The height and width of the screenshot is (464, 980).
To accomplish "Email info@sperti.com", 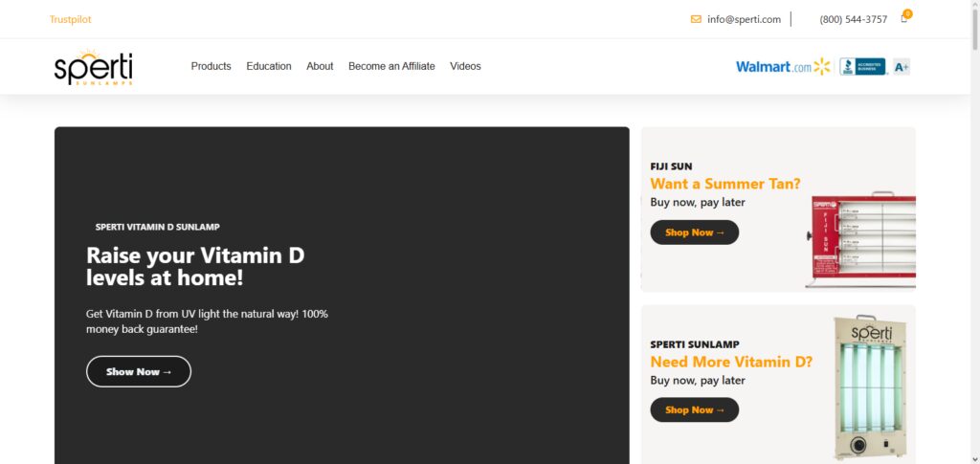I will 744,19.
